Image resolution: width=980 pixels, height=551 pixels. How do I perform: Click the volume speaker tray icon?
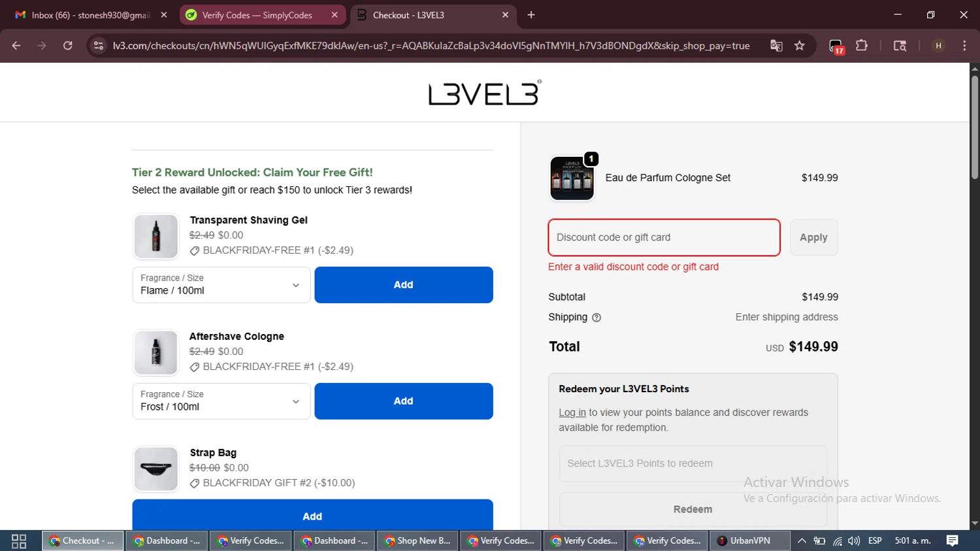[x=854, y=541]
